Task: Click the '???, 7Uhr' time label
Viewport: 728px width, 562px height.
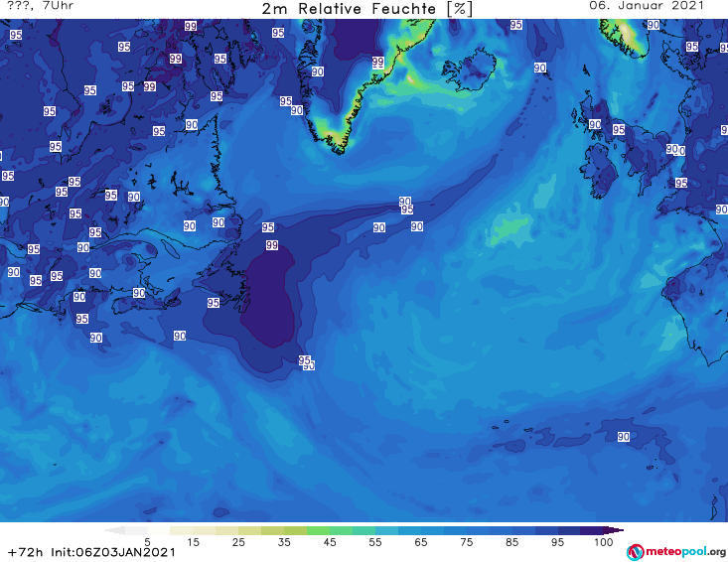Action: coord(41,6)
